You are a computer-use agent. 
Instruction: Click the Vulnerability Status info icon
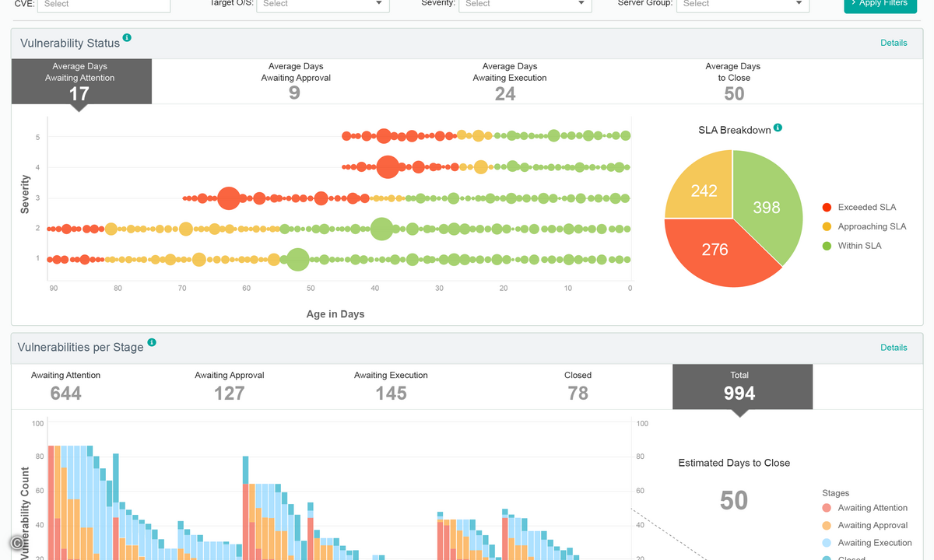(127, 37)
